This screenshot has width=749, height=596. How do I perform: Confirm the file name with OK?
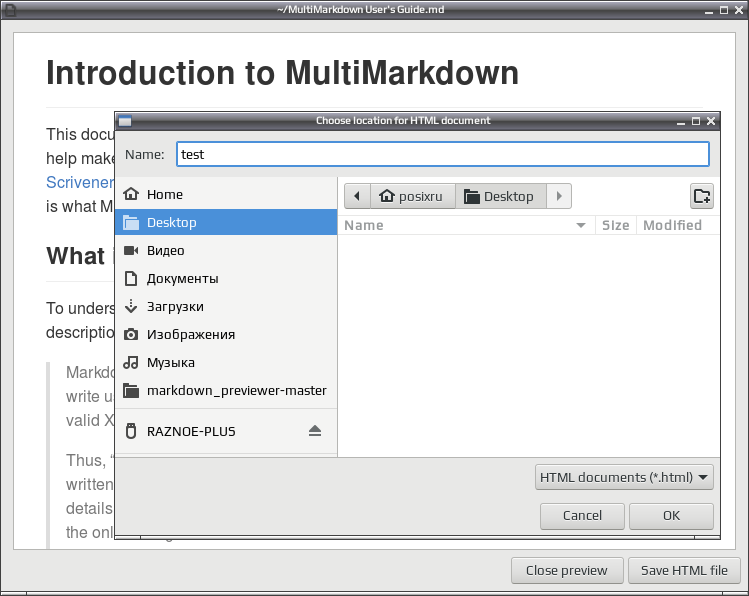tap(671, 516)
